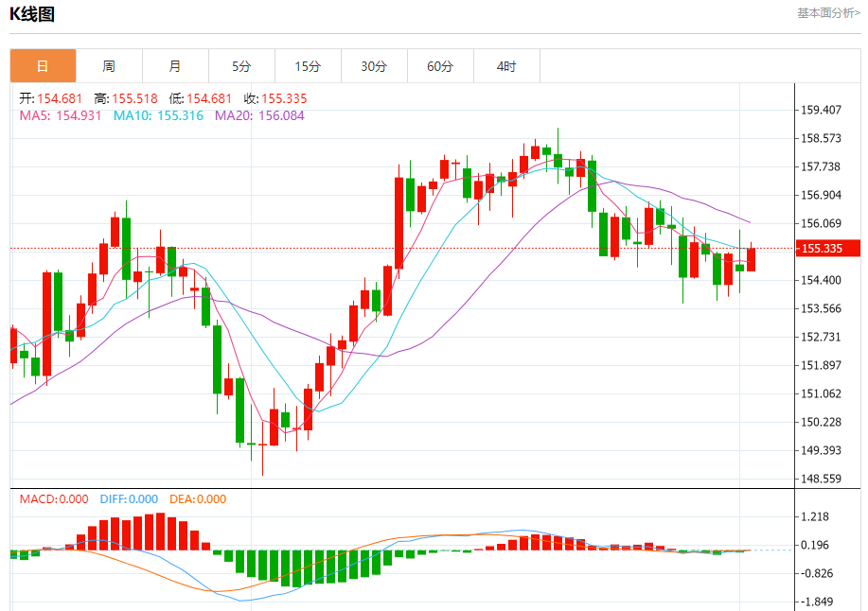
Task: Click the DEA value label
Action: point(198,499)
